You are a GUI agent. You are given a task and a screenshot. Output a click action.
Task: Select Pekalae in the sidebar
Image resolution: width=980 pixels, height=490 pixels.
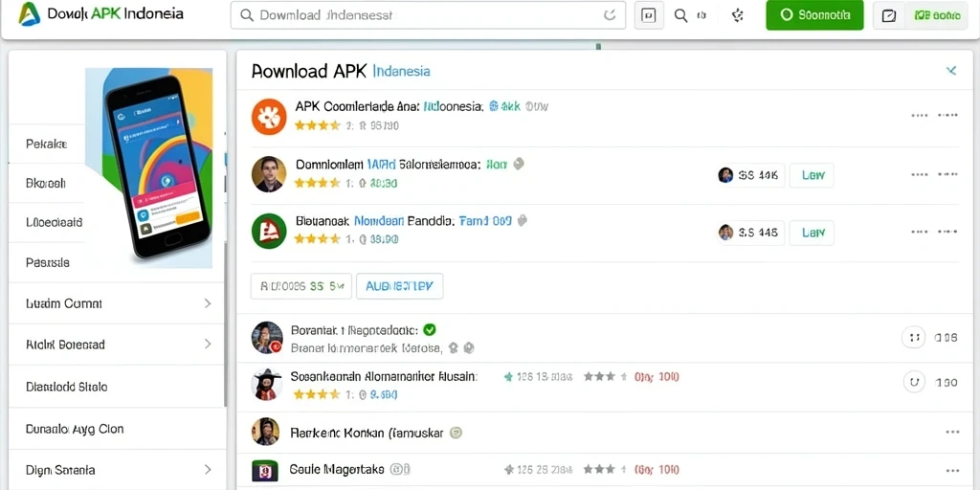pyautogui.click(x=46, y=144)
